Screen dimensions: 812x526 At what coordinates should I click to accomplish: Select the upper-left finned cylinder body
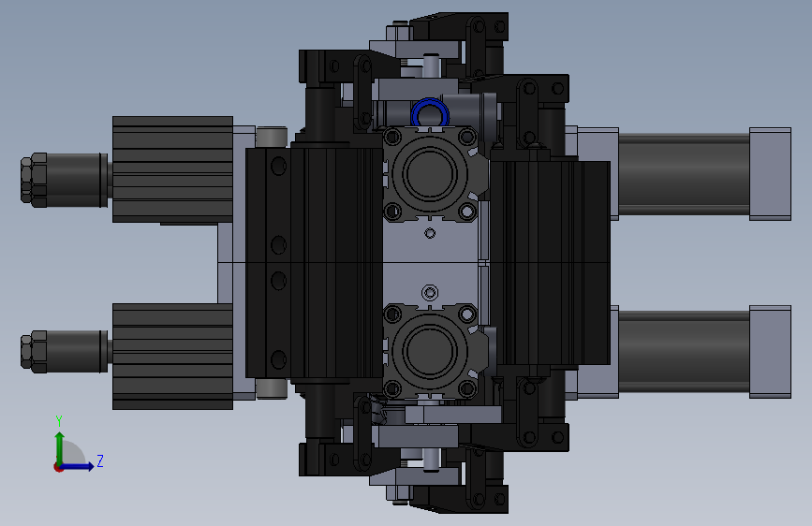click(x=173, y=169)
